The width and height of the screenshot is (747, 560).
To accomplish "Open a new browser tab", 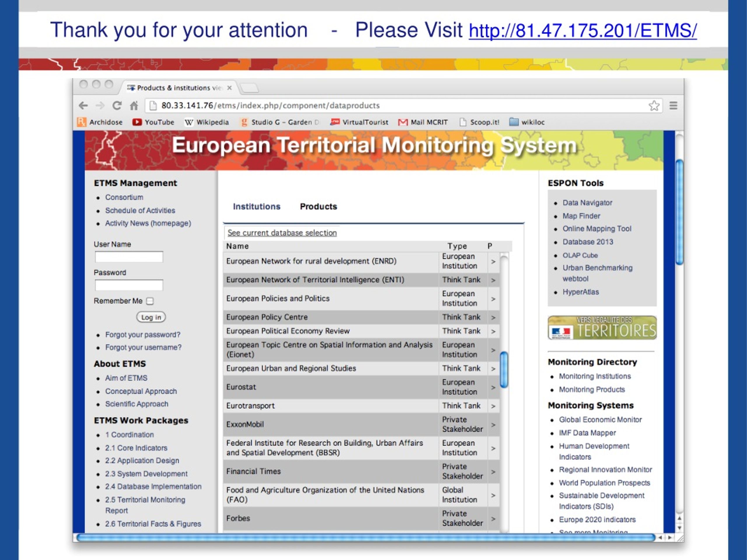I will [x=250, y=88].
